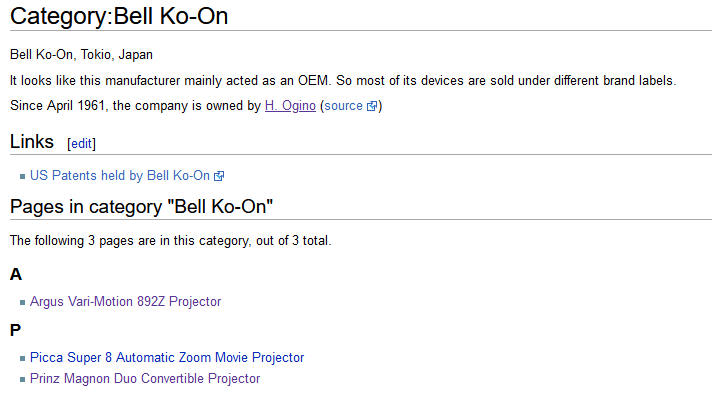Click the Links section heading
The image size is (712, 394).
click(32, 142)
